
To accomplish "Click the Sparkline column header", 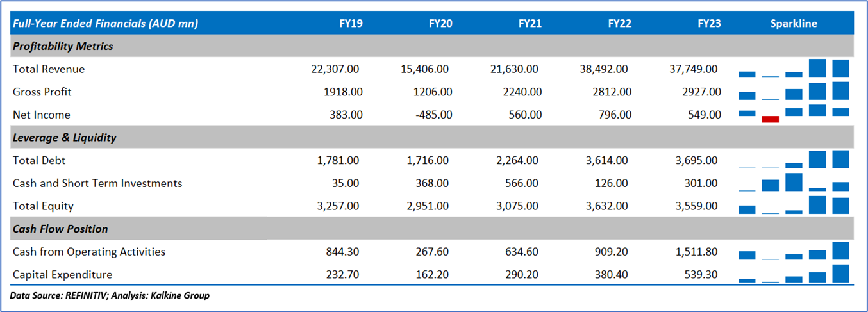I will point(794,24).
